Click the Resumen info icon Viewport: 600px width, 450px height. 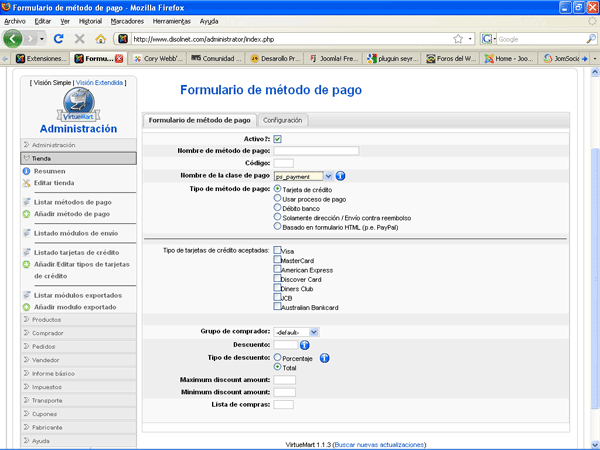click(26, 171)
